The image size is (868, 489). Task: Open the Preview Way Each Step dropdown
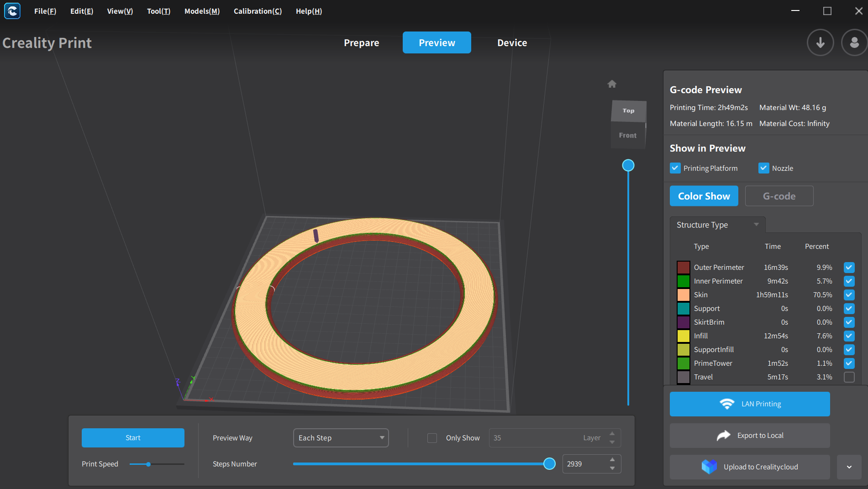341,438
